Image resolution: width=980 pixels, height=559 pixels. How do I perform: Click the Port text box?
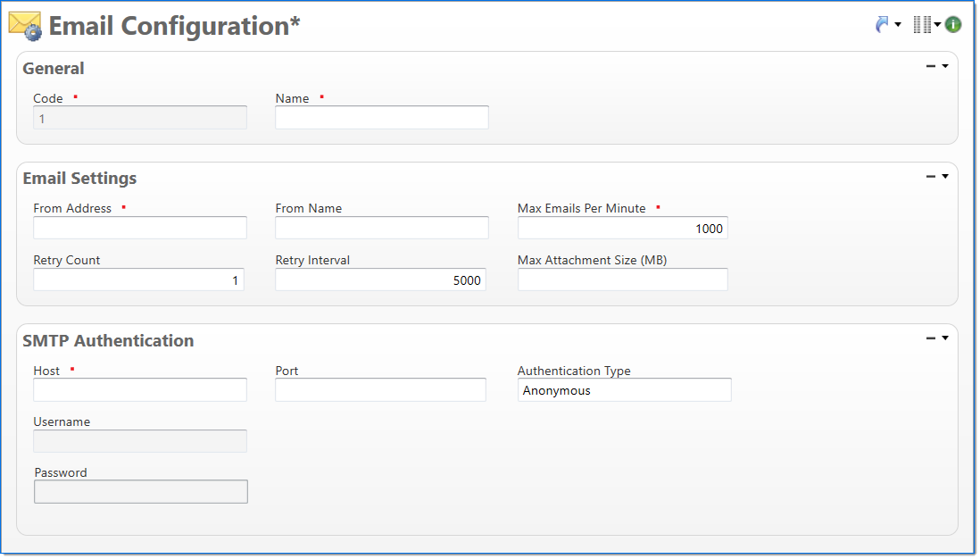coord(380,390)
